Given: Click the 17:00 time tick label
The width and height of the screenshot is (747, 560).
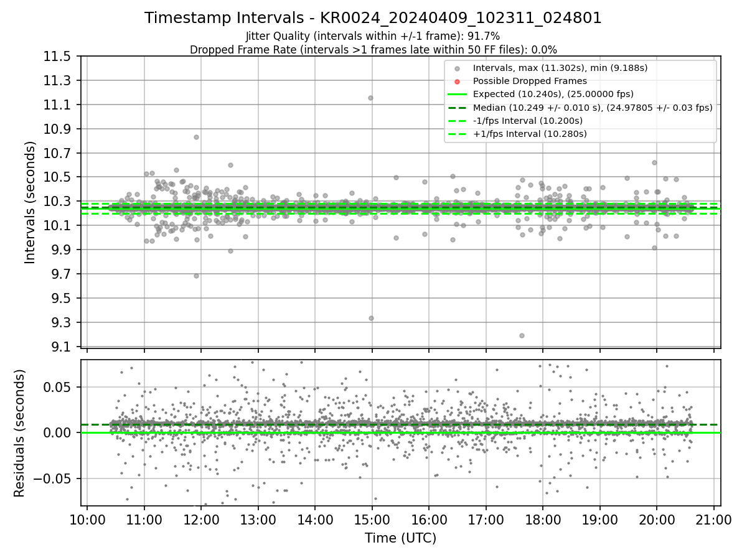Looking at the screenshot, I should 486,519.
